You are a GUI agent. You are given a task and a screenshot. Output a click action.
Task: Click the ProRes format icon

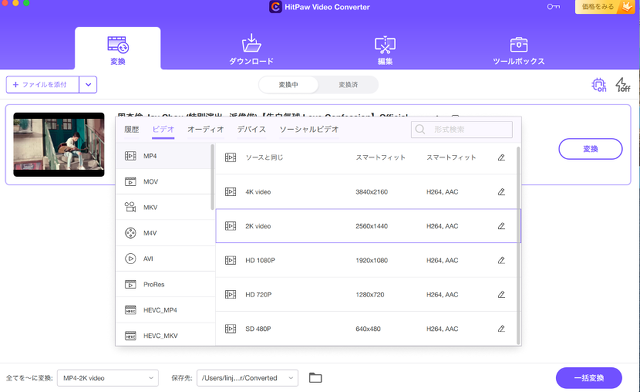tap(130, 285)
